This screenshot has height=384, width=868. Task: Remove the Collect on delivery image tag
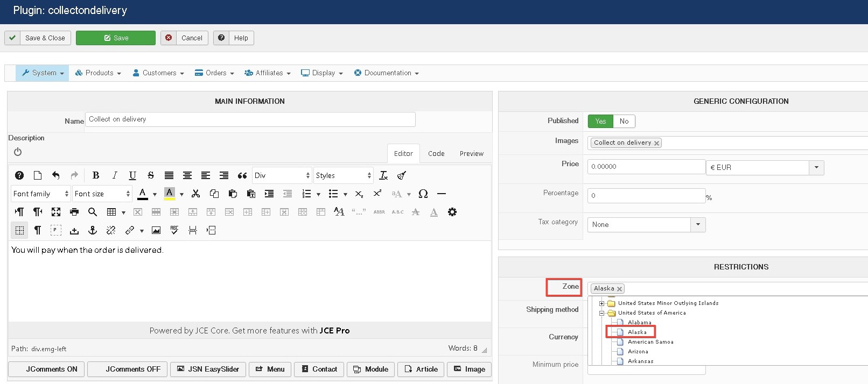coord(656,143)
